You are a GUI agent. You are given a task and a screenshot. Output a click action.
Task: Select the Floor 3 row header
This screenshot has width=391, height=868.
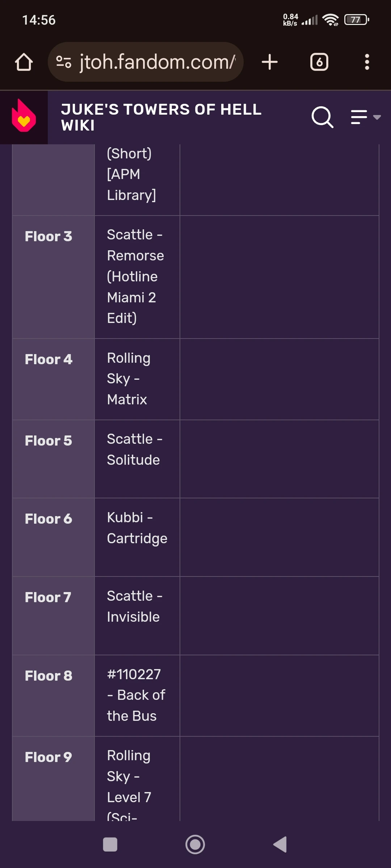pos(49,237)
